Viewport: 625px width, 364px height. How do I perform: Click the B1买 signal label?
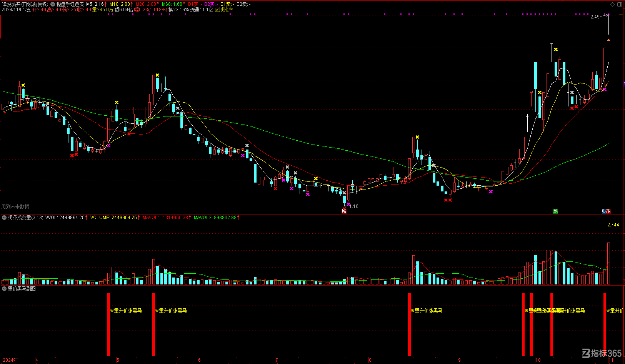coord(193,4)
